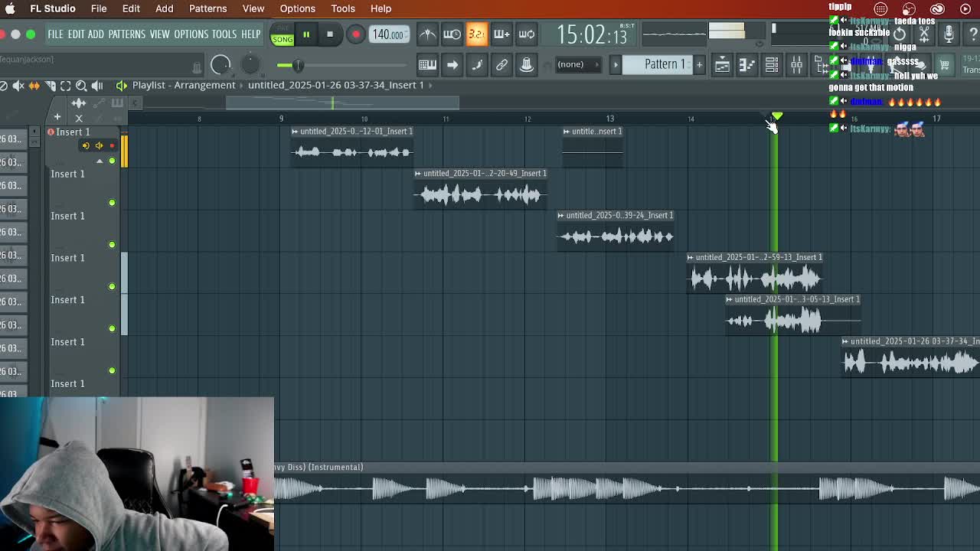Viewport: 980px width, 551px height.
Task: Mute the second track's green LED
Action: [x=112, y=203]
